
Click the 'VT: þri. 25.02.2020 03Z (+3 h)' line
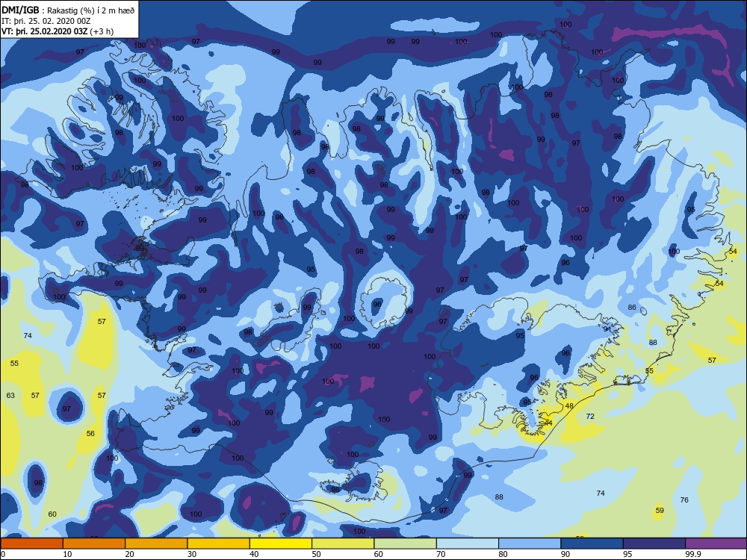tap(58, 31)
